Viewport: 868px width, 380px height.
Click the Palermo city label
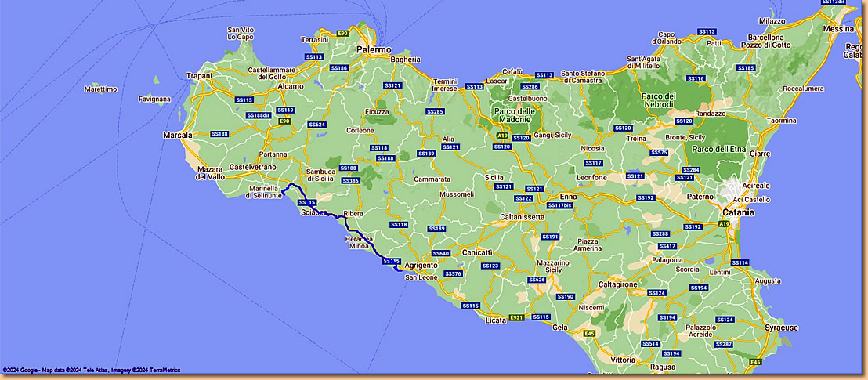pos(374,50)
